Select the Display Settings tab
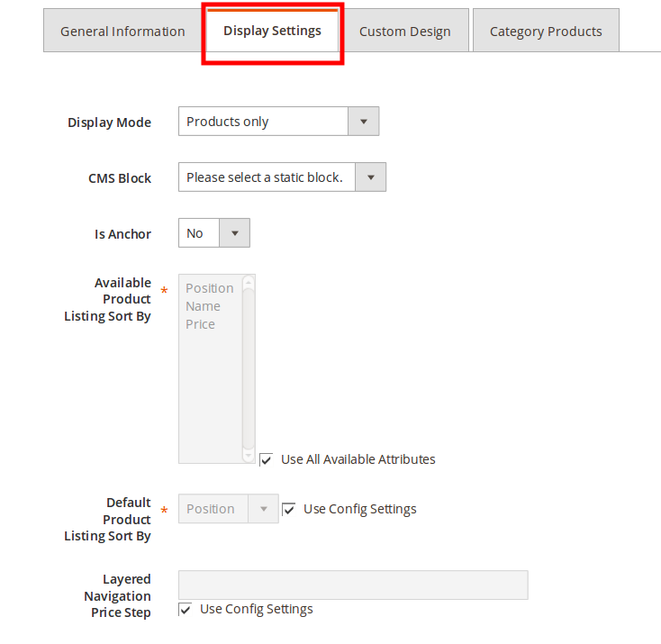The image size is (661, 644). point(272,32)
